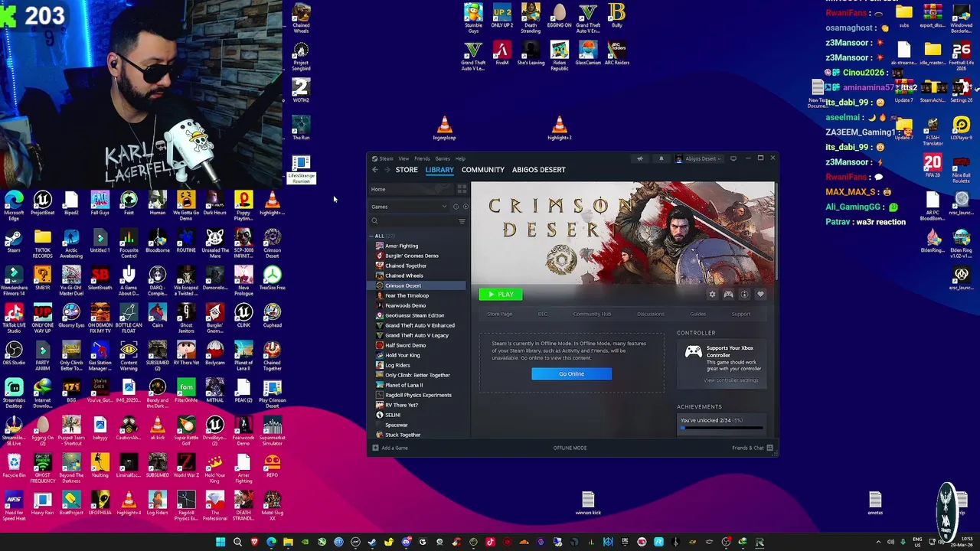
Task: Select Grand Theft Auto V Enhanced
Action: [418, 325]
